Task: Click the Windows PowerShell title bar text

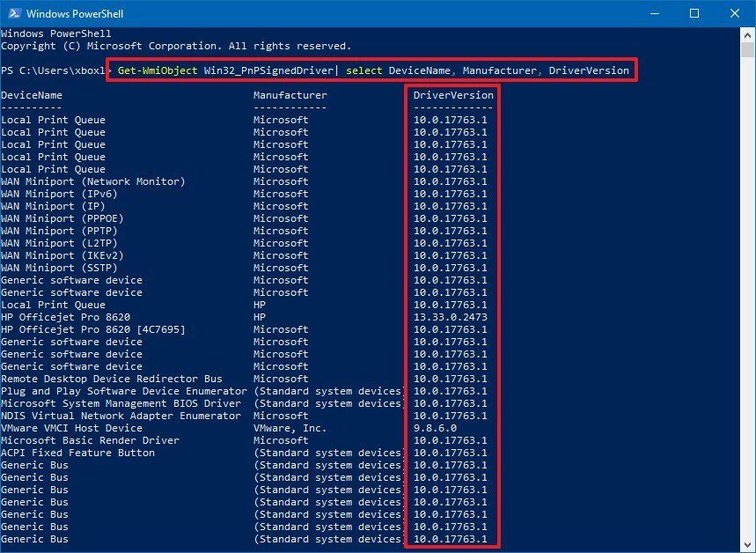Action: (76, 13)
